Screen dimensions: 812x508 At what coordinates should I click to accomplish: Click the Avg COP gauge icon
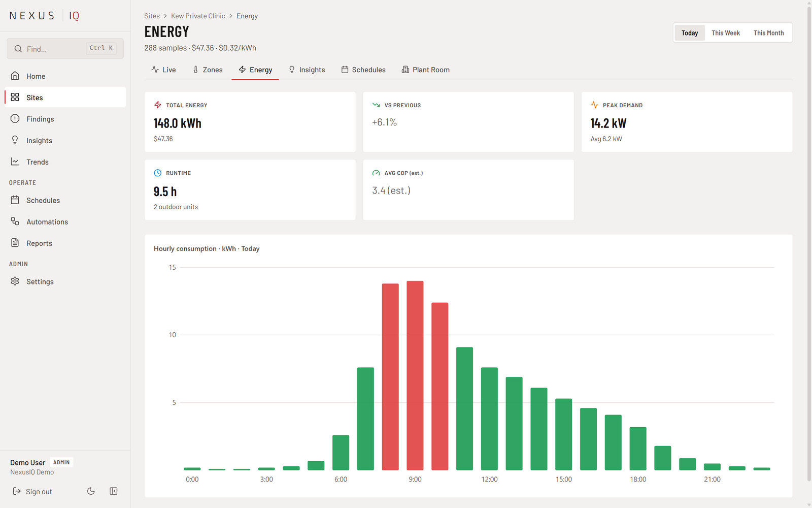tap(376, 173)
